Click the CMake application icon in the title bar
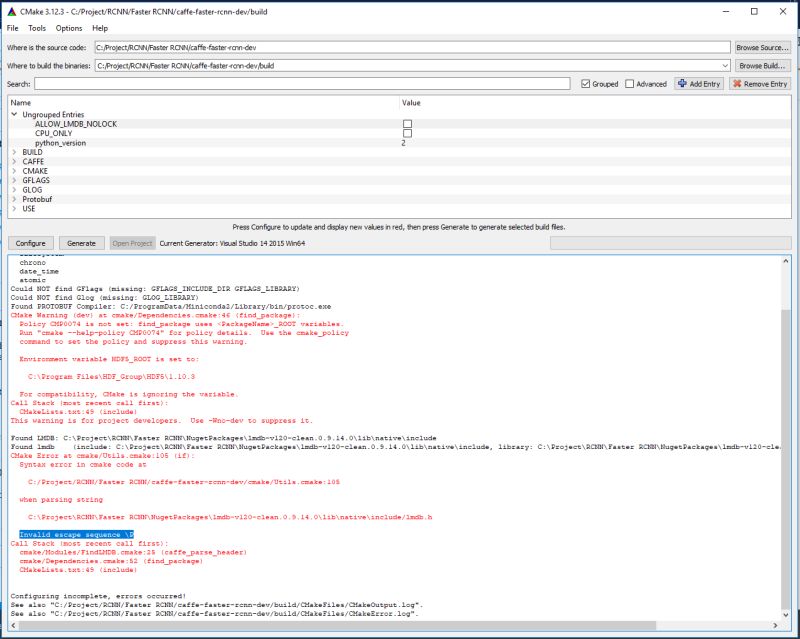 click(x=11, y=11)
